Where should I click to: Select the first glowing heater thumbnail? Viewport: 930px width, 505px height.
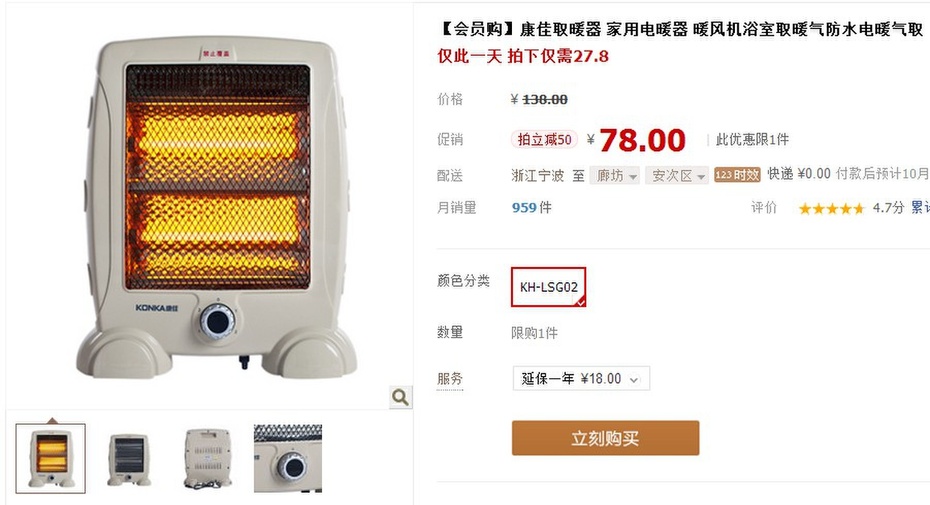tap(51, 458)
